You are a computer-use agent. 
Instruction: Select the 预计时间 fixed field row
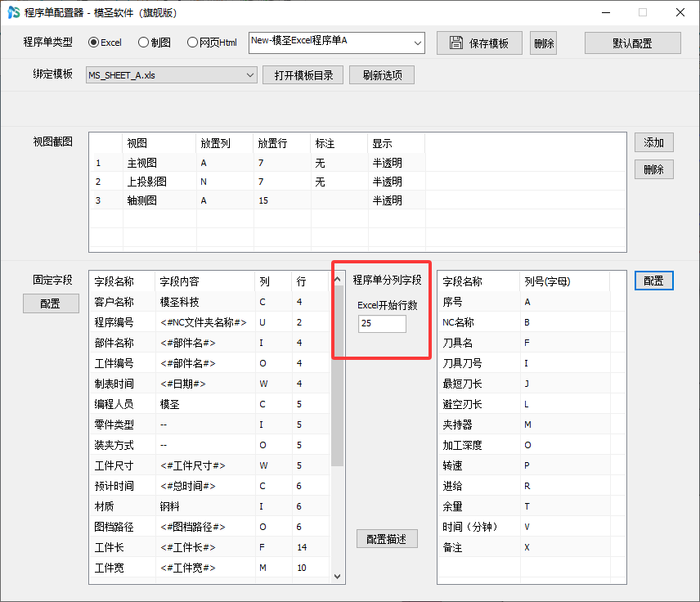point(210,486)
